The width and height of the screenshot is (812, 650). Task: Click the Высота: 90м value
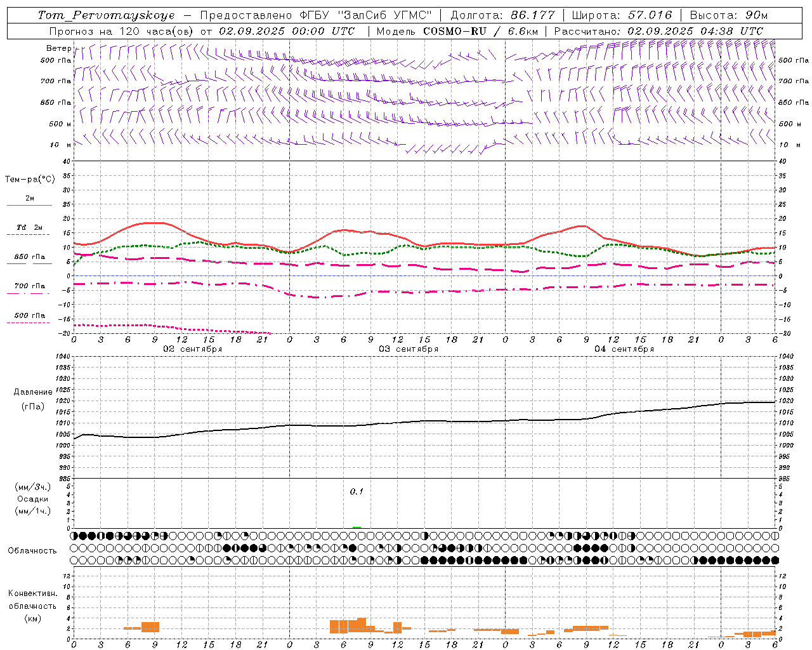click(728, 15)
